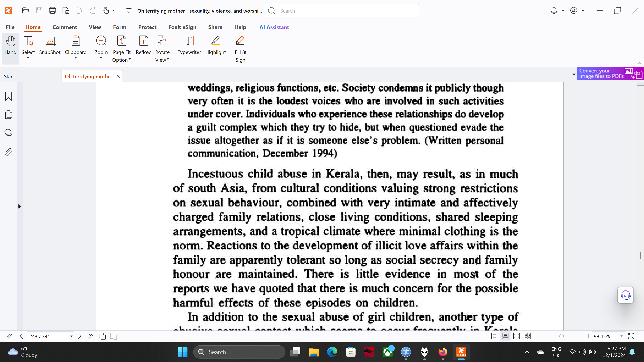The height and width of the screenshot is (362, 644).
Task: Open the Customize Quick Access dropdown
Action: click(129, 11)
